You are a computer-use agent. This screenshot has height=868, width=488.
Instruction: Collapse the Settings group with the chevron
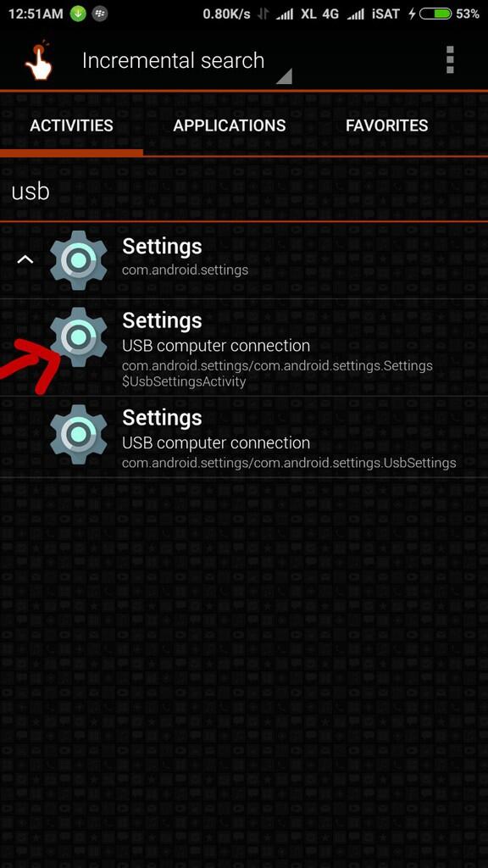[x=25, y=259]
